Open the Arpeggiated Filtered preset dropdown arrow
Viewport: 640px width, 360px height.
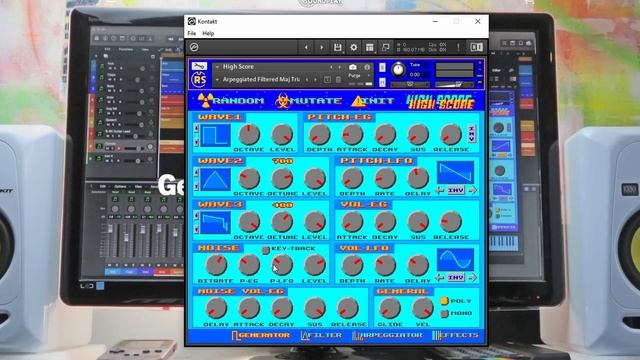click(x=218, y=80)
